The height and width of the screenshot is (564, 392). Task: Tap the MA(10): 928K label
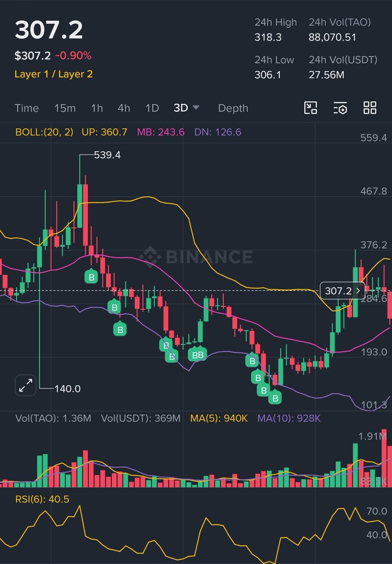pyautogui.click(x=289, y=418)
